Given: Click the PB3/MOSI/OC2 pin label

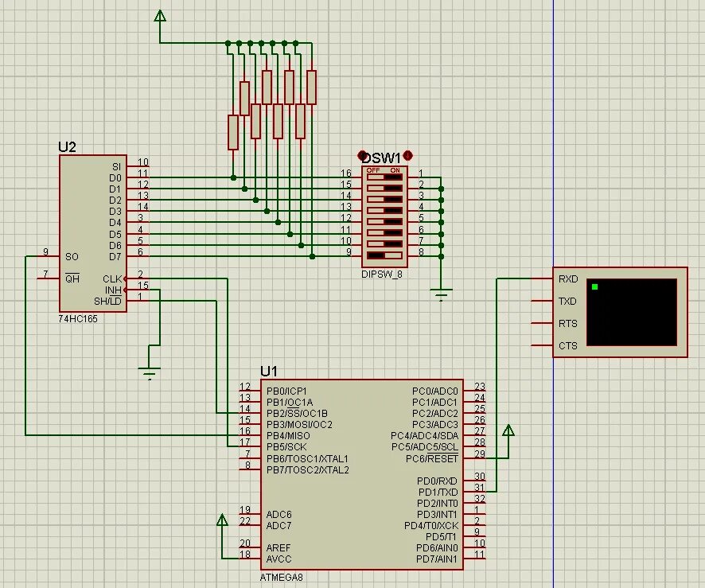Looking at the screenshot, I should tap(299, 425).
